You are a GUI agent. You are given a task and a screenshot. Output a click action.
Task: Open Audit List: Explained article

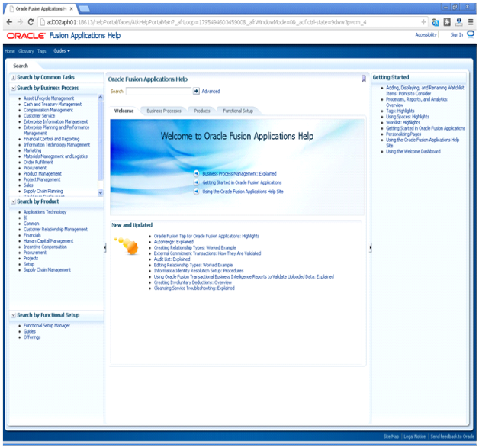(172, 259)
